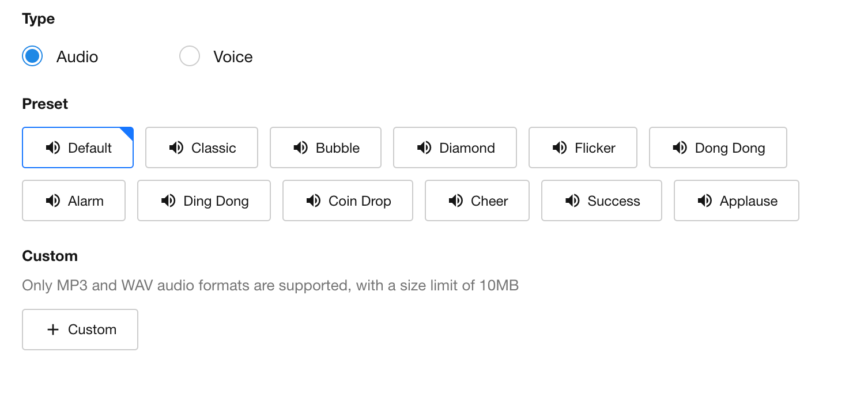Screen dimensions: 868x401
Task: Click the Coin Drop speaker icon
Action: 314,201
